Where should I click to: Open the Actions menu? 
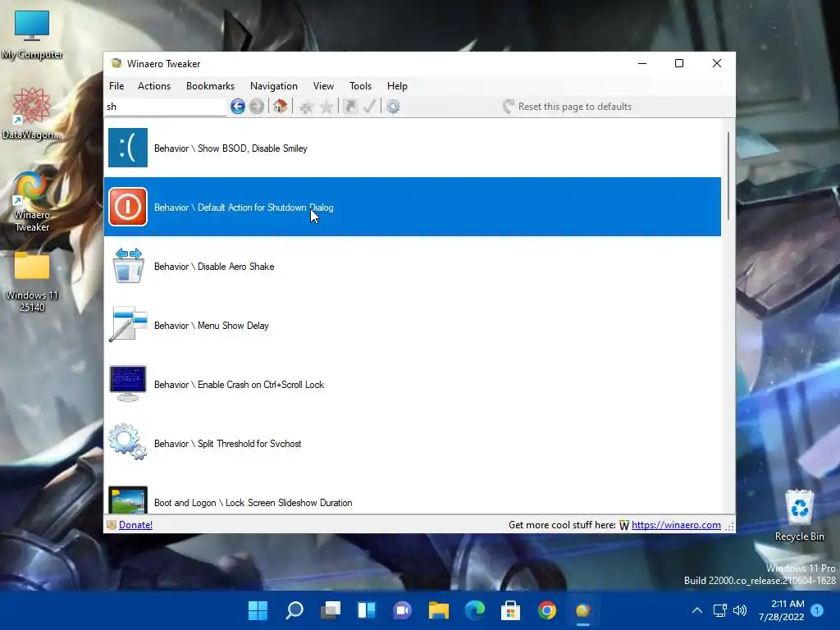coord(154,85)
